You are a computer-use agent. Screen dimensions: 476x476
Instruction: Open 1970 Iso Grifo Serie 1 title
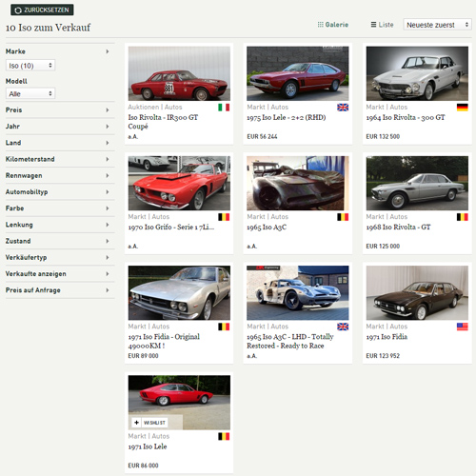[x=171, y=227]
